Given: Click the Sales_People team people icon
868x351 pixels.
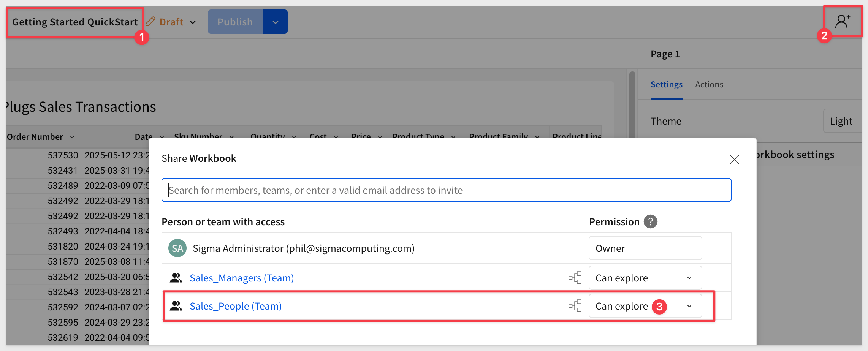Looking at the screenshot, I should tap(176, 306).
